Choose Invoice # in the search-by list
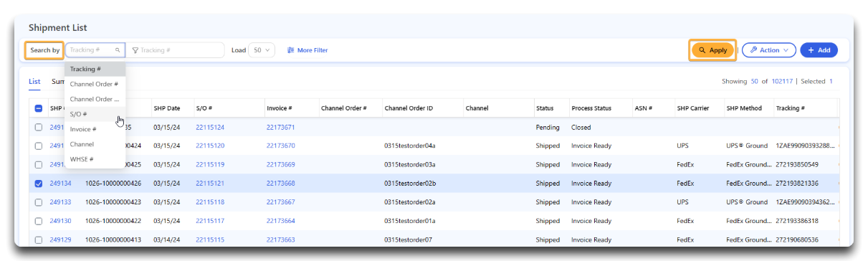The height and width of the screenshot is (261, 868). click(x=95, y=129)
